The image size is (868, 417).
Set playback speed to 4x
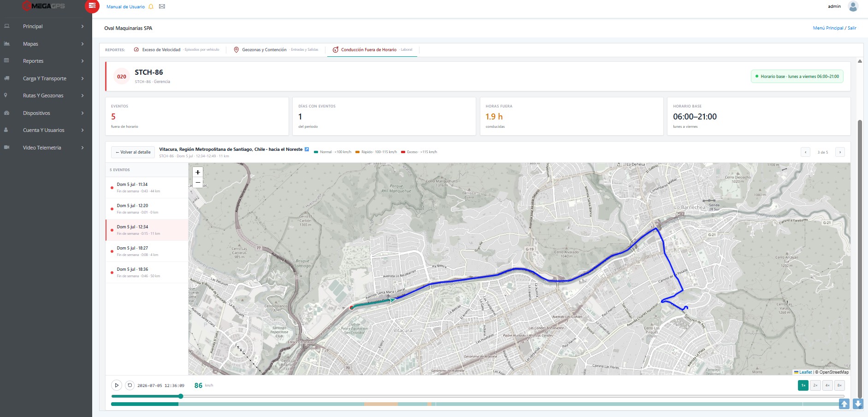(827, 385)
